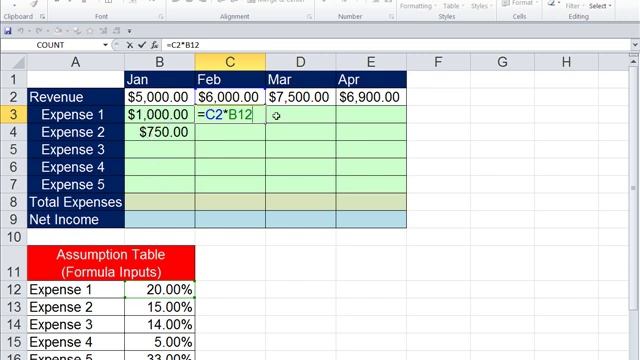Expand the formula bar with the chevron
Screen dimensions: 640x360
click(x=635, y=45)
